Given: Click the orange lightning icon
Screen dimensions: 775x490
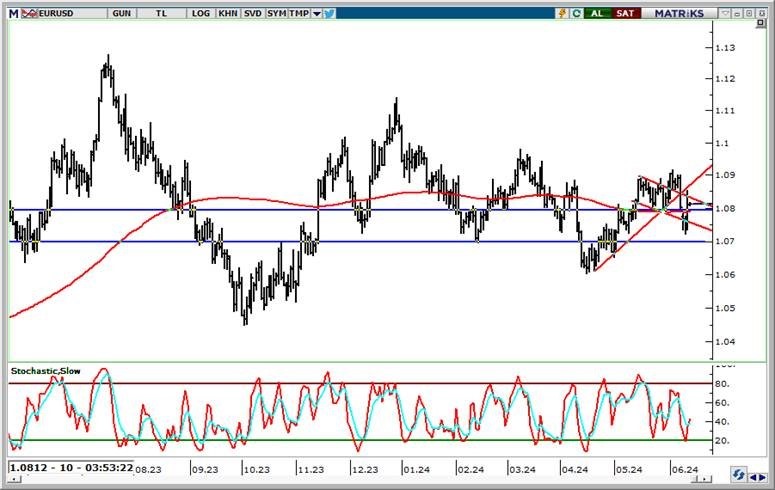Looking at the screenshot, I should [x=564, y=13].
